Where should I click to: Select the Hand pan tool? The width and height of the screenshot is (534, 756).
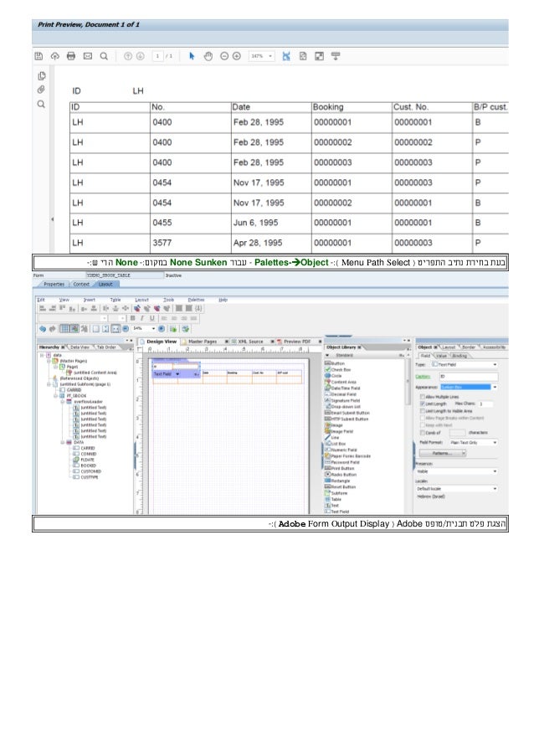[x=208, y=56]
